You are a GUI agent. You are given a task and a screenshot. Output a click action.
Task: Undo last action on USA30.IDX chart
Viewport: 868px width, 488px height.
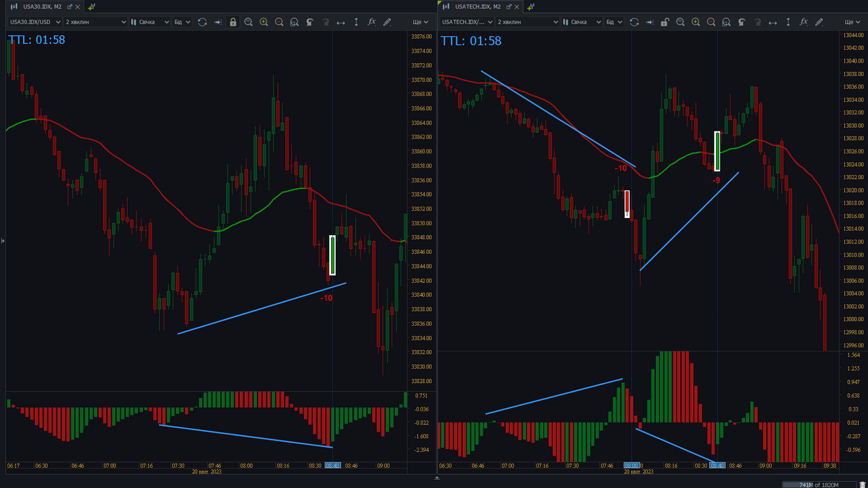310,22
